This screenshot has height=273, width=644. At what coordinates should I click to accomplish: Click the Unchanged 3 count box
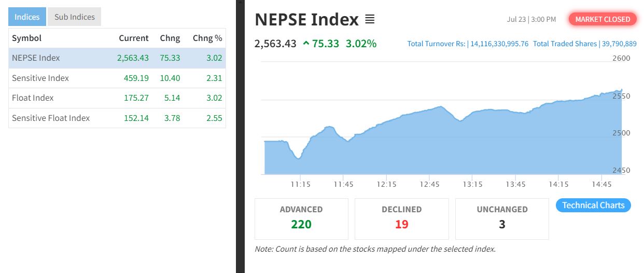(x=502, y=219)
